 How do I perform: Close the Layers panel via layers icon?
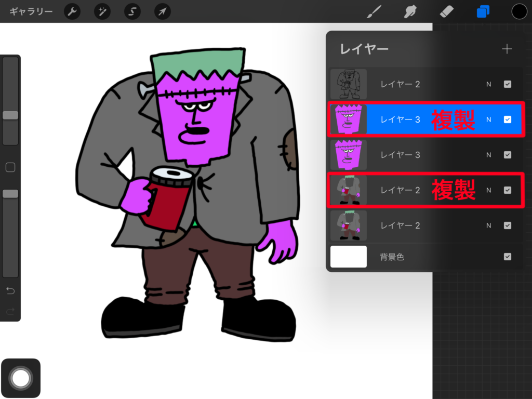(483, 11)
